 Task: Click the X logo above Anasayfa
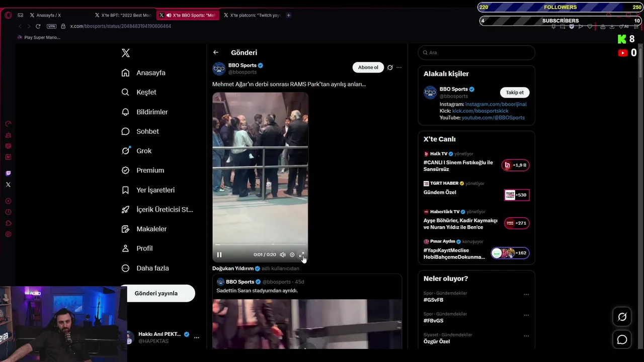[126, 53]
